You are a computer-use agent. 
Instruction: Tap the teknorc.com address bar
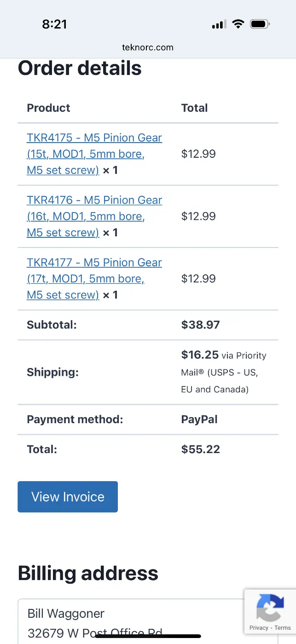(148, 47)
